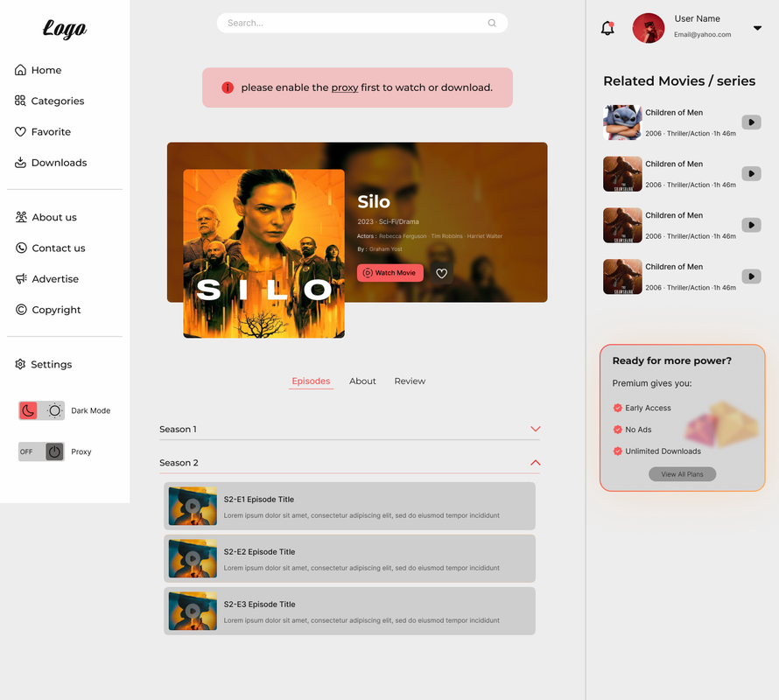The width and height of the screenshot is (779, 700).
Task: Switch to the Review tab
Action: [410, 381]
